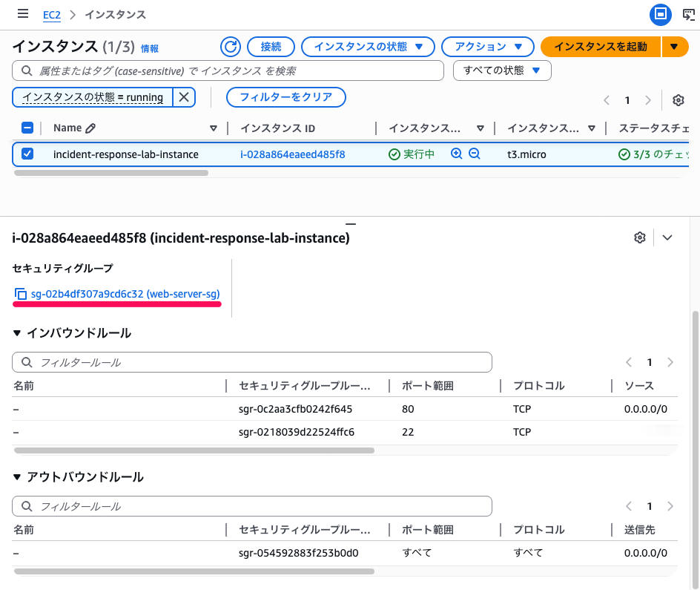700x590 pixels.
Task: Open CloudShell icon in top bar
Action: (x=689, y=14)
